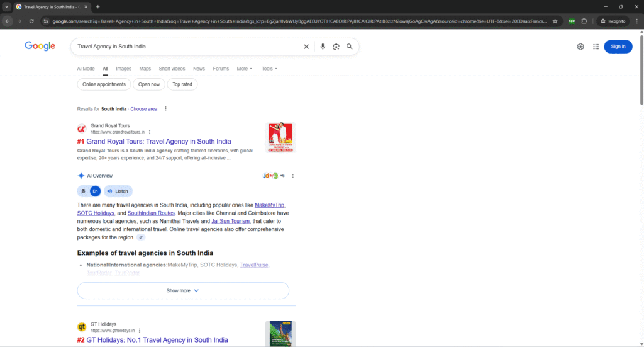Open the Tools dropdown
Image resolution: width=644 pixels, height=347 pixels.
(269, 69)
